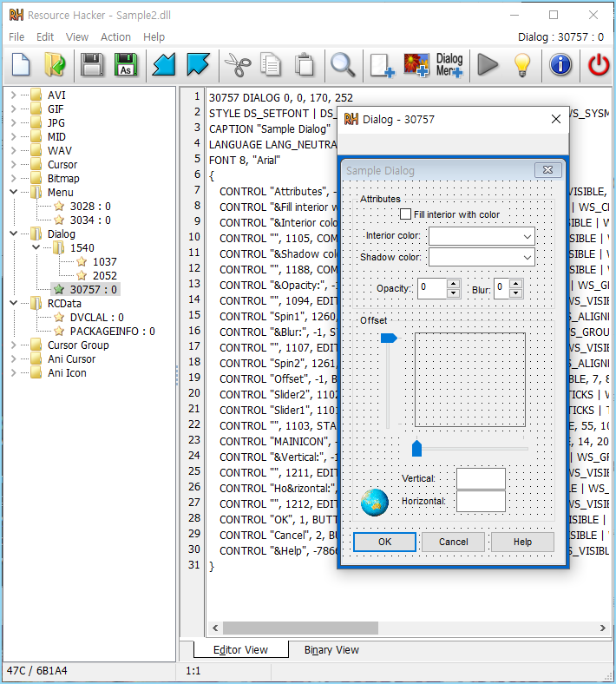Exit with the red power icon
616x684 pixels.
tap(599, 64)
